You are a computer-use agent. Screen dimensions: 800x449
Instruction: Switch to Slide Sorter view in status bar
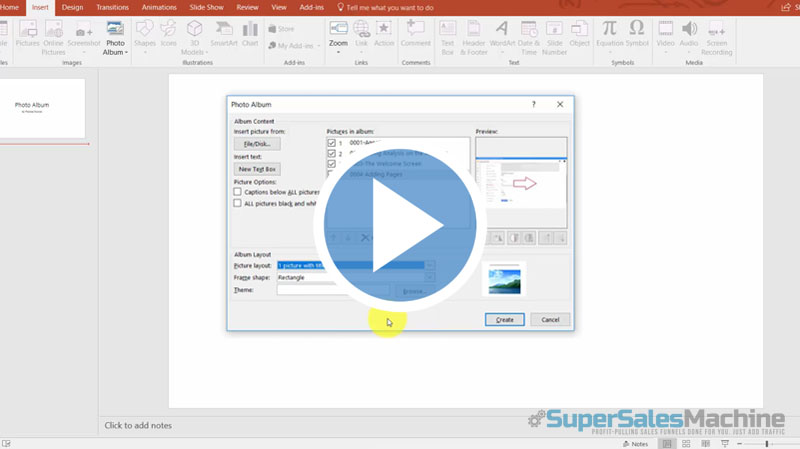click(x=683, y=443)
